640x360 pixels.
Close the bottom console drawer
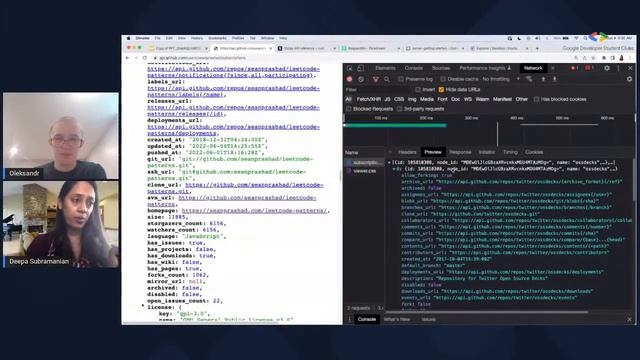(629, 320)
